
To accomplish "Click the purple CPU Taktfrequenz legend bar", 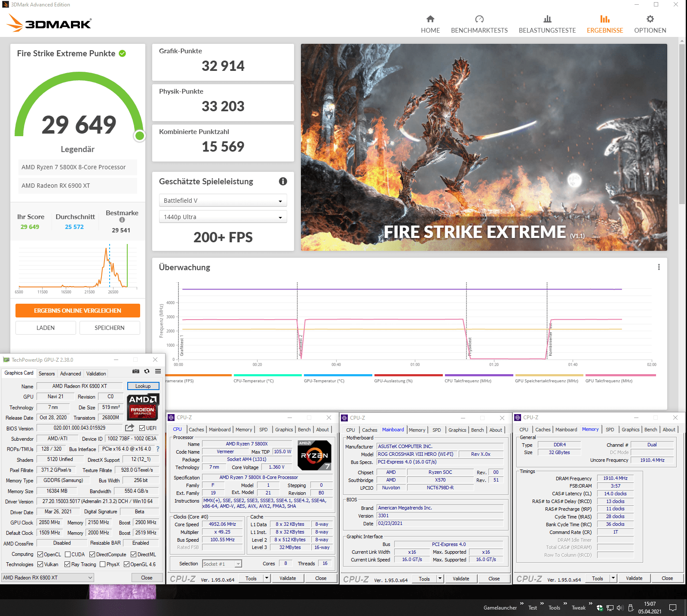I will click(x=479, y=375).
